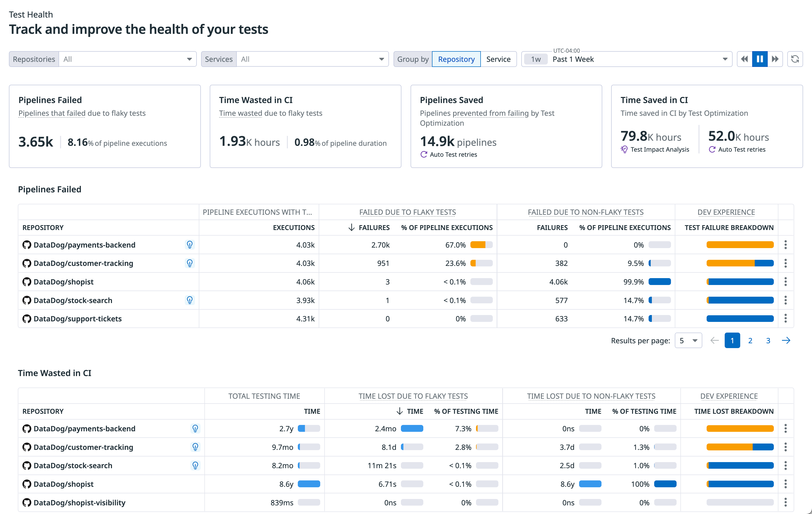Go to page 2 of results
The height and width of the screenshot is (514, 812).
coord(750,340)
